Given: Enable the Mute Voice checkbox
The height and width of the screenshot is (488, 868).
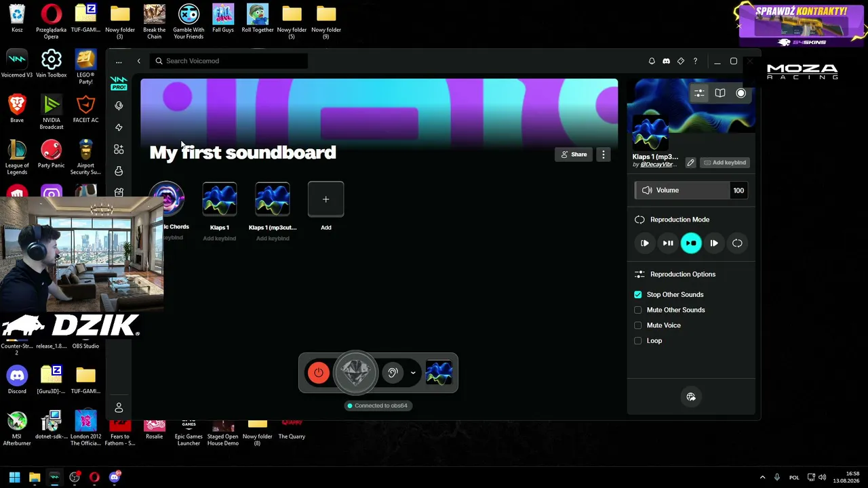Looking at the screenshot, I should point(638,325).
